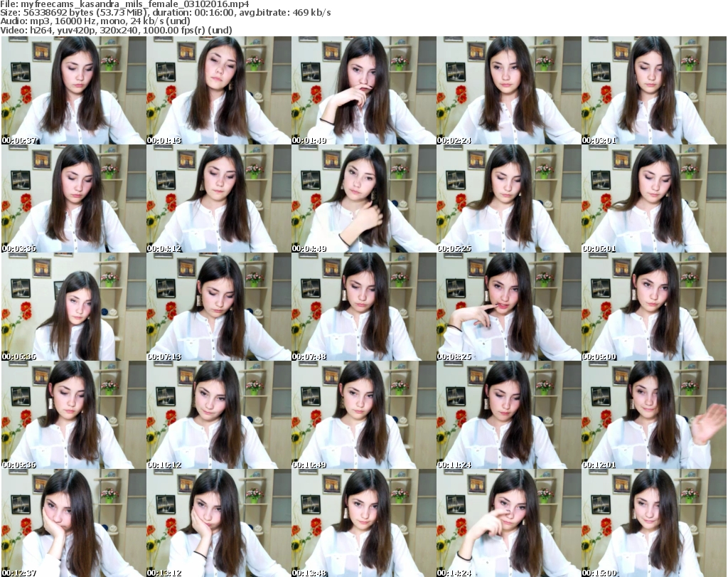
Task: Select the thumbnail frame at 00:06:36
Action: 73,307
